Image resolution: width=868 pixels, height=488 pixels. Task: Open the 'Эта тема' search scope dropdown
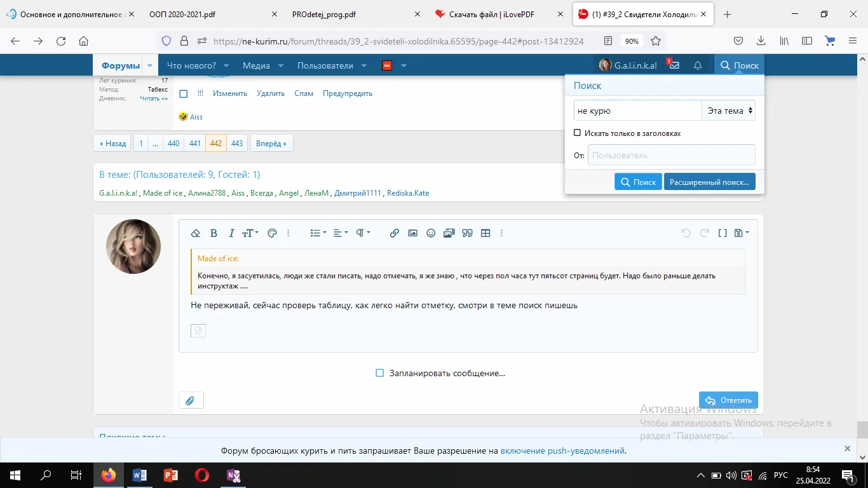(x=729, y=111)
